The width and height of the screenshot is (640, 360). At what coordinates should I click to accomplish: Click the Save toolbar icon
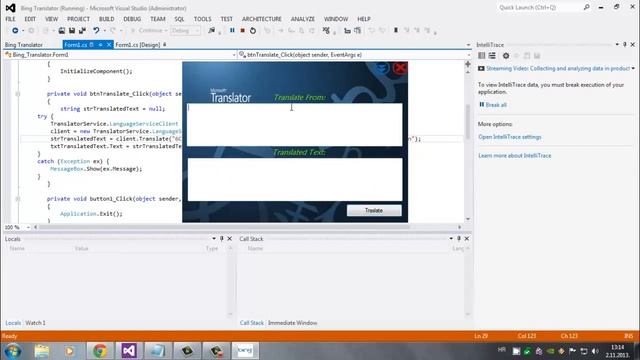tap(72, 31)
